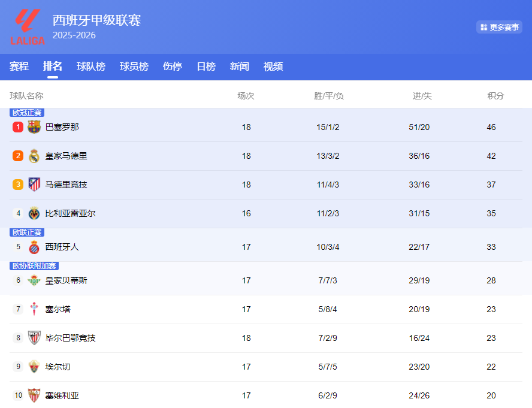Click the record 11/4/3
This screenshot has width=532, height=408.
pos(328,185)
